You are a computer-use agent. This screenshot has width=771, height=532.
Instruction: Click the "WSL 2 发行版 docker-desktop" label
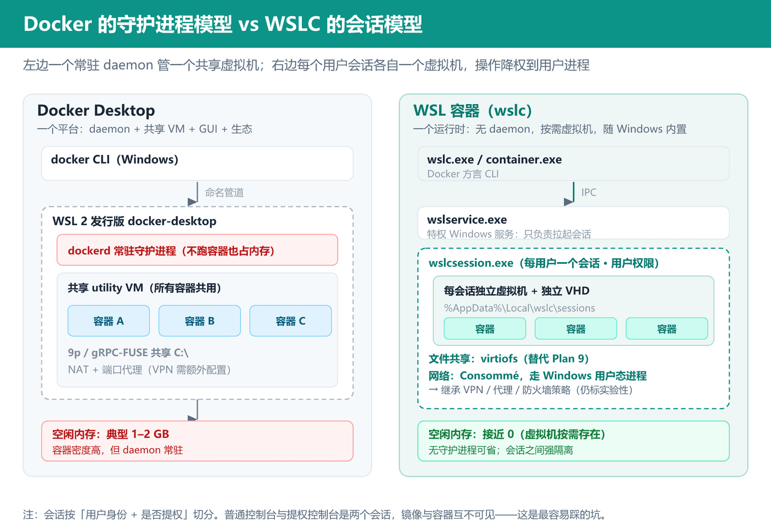(134, 221)
